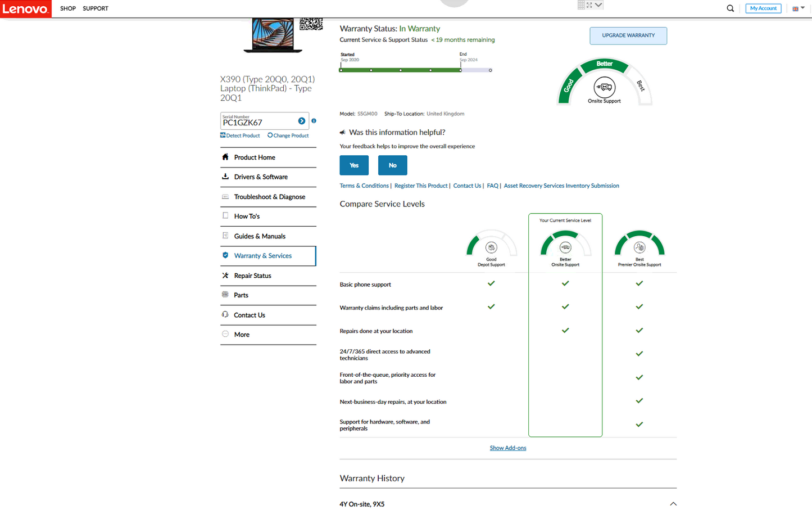The image size is (812, 510).
Task: Click the Detect Product link text
Action: (243, 136)
